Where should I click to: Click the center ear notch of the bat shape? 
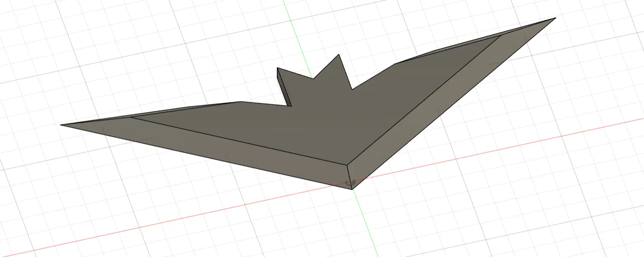[313, 79]
